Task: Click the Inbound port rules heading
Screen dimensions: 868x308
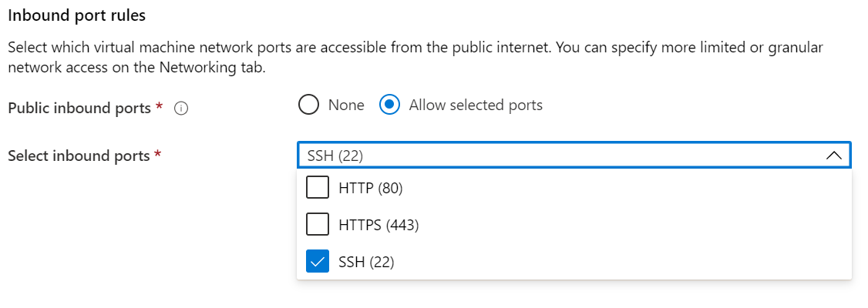Action: point(76,15)
